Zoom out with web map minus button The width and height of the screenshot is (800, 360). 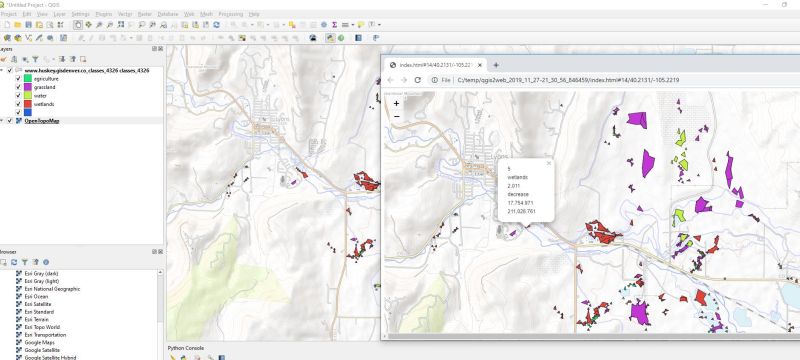(396, 116)
